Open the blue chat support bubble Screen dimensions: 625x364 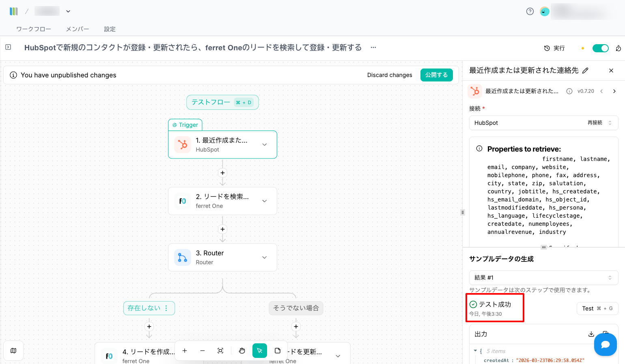coord(605,345)
